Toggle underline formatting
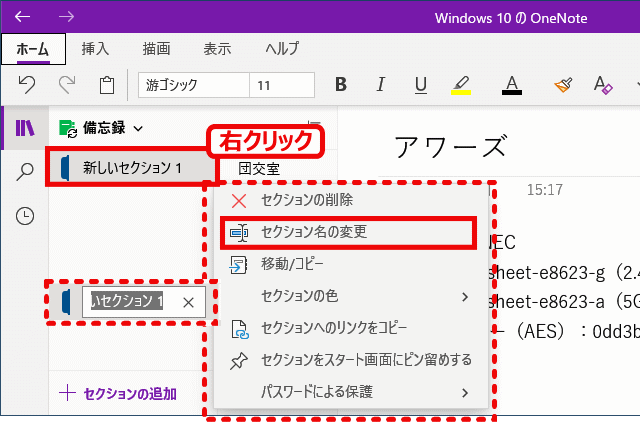 point(420,85)
